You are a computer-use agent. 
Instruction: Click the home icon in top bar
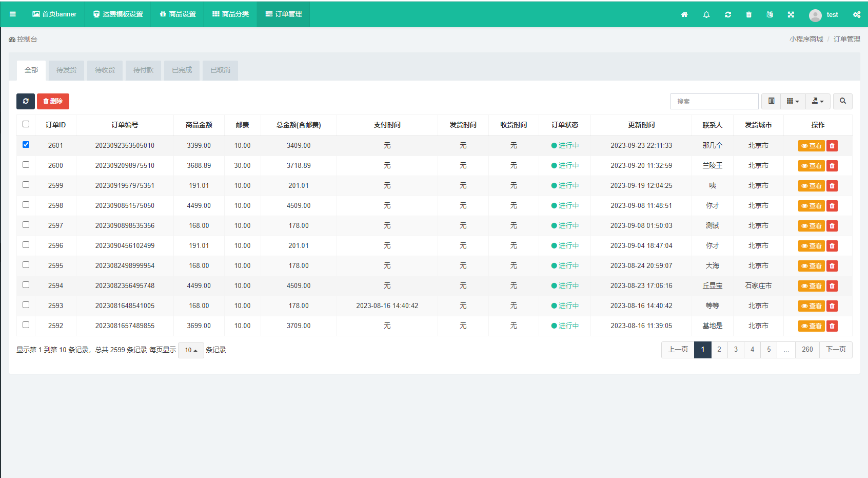(x=684, y=14)
